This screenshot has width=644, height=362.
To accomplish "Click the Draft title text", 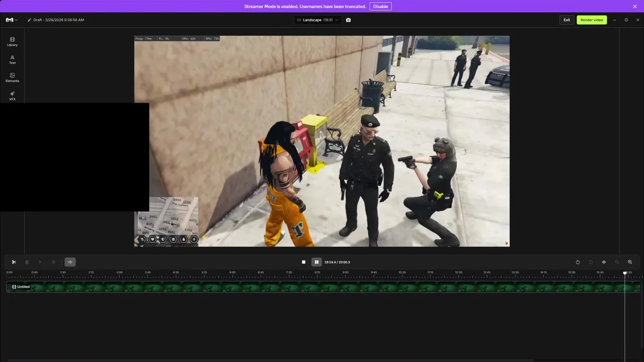I will [58, 20].
